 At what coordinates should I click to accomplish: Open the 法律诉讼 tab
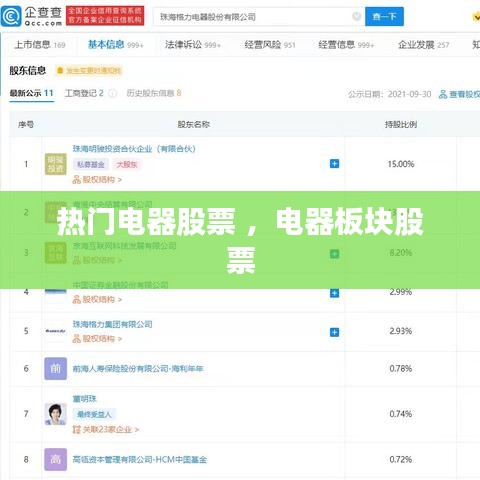click(193, 45)
